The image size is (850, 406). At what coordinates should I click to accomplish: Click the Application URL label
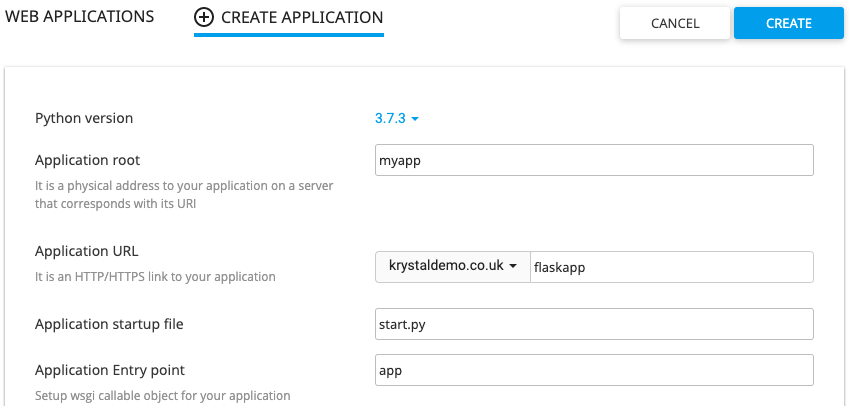coord(87,252)
